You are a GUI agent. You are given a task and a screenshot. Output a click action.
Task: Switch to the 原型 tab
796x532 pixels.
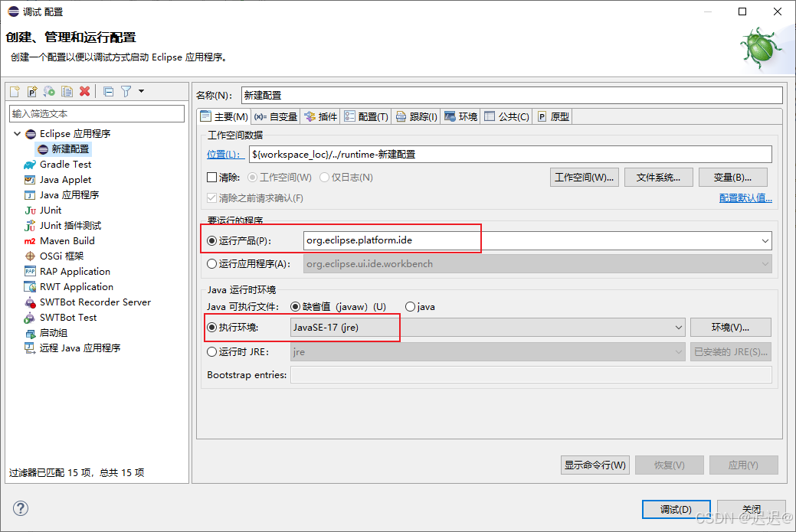[x=553, y=116]
